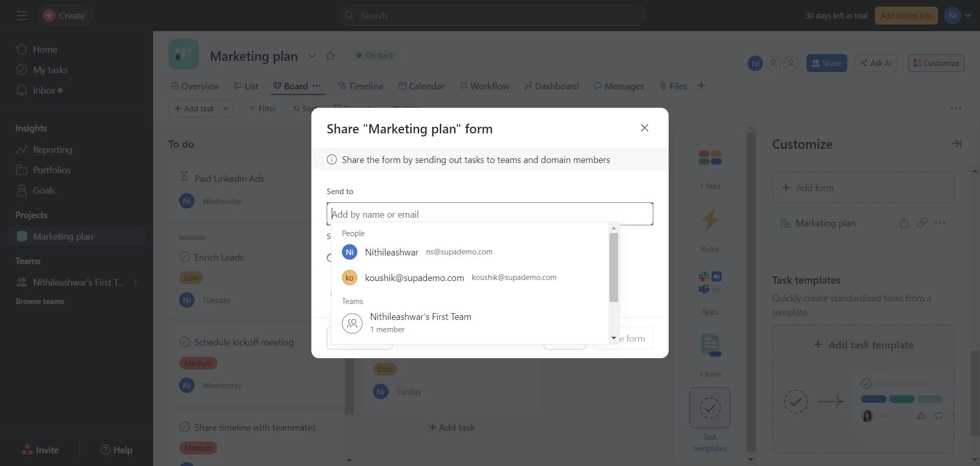Mark Enrich Leads as complete
This screenshot has width=980, height=466.
(185, 257)
